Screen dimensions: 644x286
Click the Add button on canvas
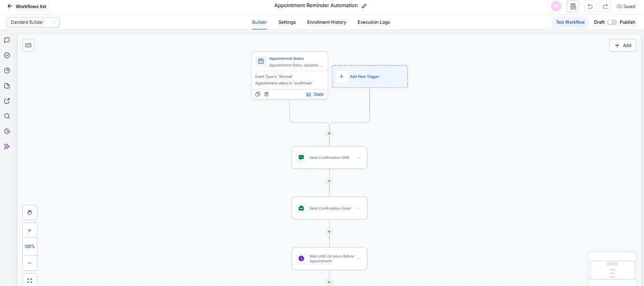(x=623, y=45)
